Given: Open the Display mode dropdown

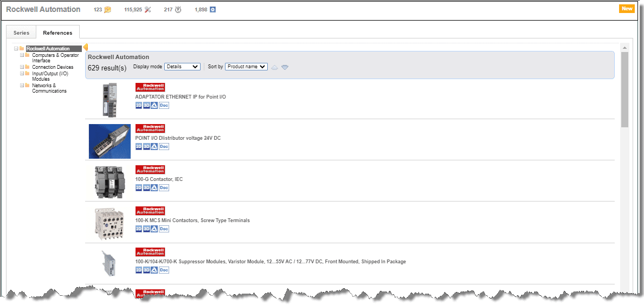Looking at the screenshot, I should 182,67.
